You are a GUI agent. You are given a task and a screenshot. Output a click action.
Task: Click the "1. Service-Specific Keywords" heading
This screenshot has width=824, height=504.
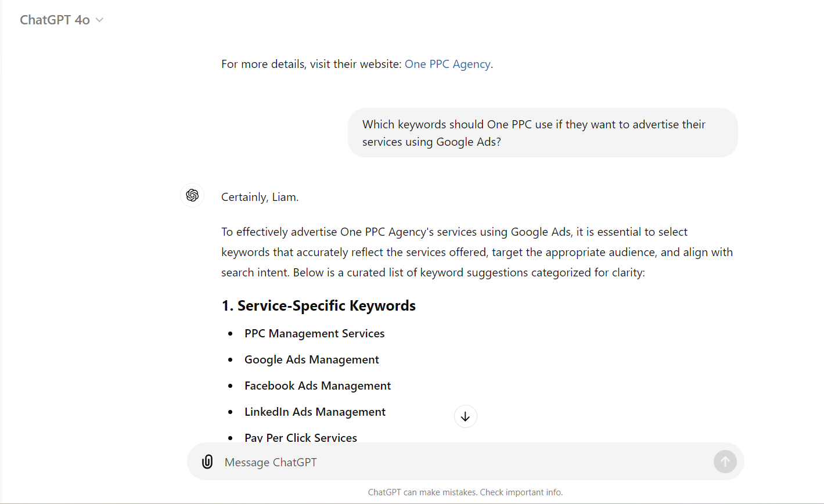click(x=318, y=305)
